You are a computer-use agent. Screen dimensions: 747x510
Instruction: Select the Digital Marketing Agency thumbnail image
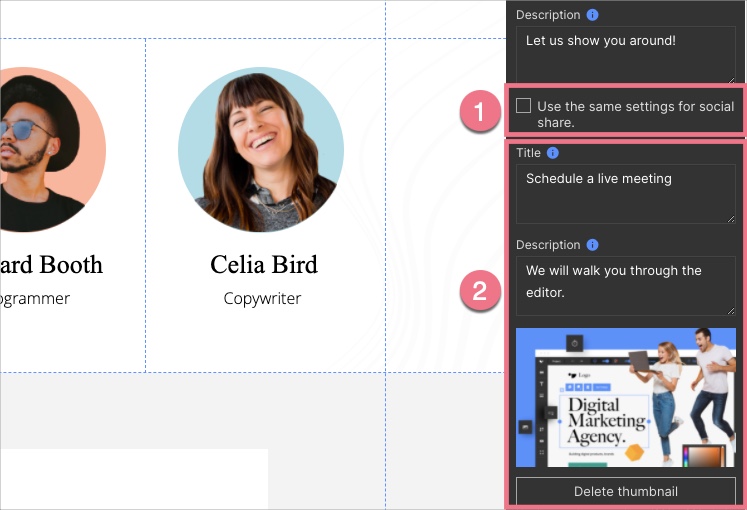[625, 397]
